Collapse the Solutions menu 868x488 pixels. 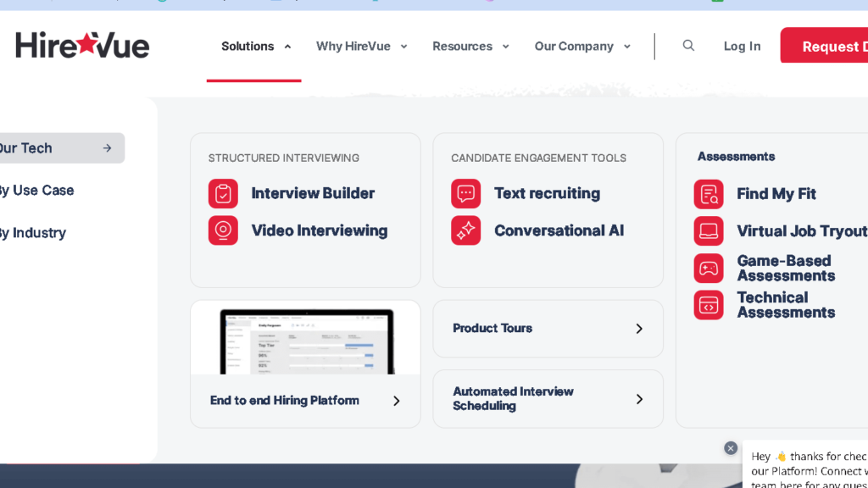point(288,47)
